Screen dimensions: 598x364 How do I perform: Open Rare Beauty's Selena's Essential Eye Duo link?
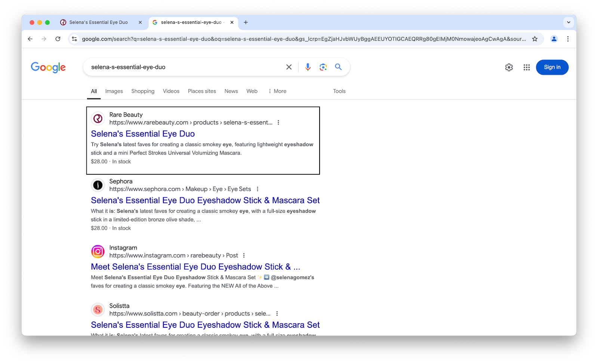point(143,134)
